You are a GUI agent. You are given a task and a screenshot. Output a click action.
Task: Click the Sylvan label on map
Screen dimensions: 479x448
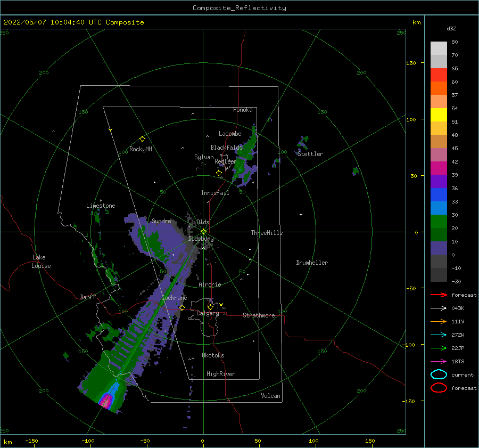204,157
